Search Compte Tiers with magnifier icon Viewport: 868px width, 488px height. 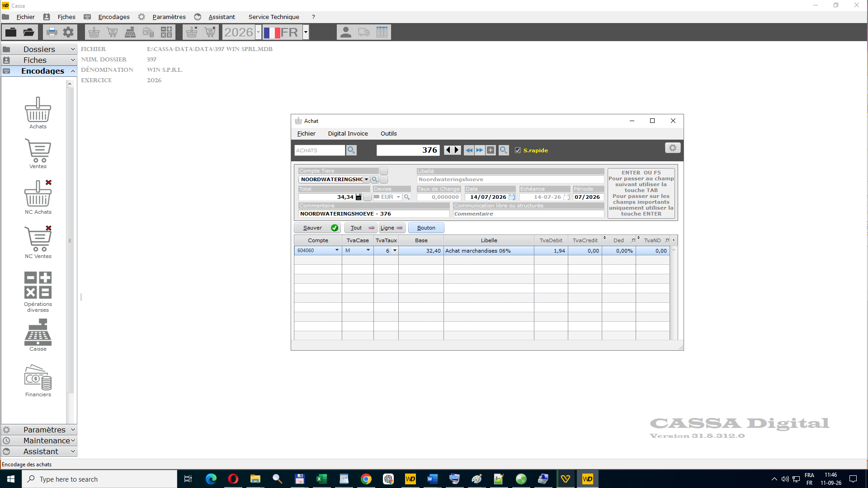[x=374, y=179]
